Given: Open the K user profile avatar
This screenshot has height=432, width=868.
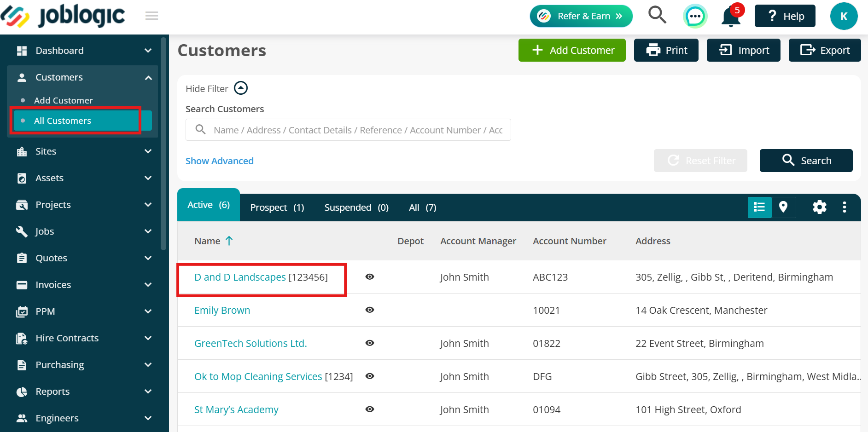Looking at the screenshot, I should pos(844,16).
